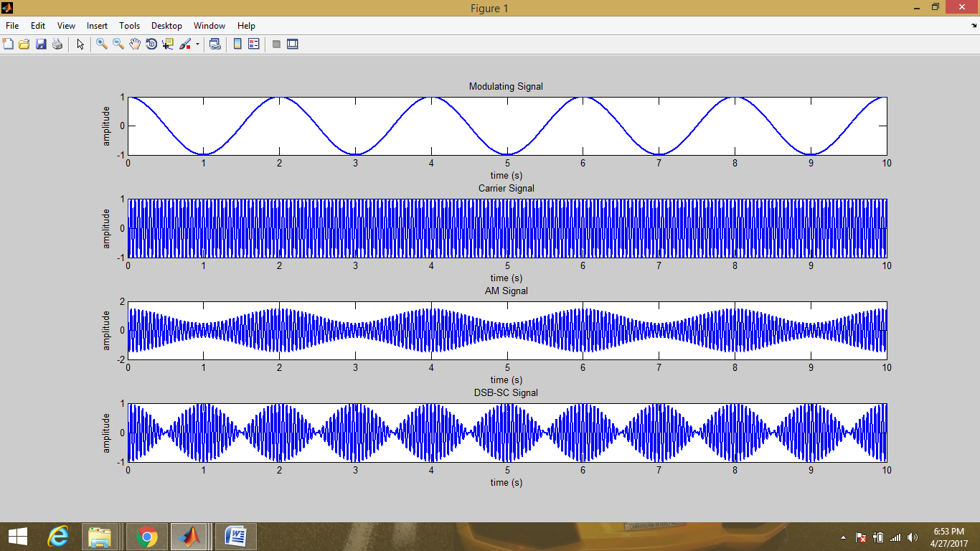Click the Windows Start button

[17, 536]
